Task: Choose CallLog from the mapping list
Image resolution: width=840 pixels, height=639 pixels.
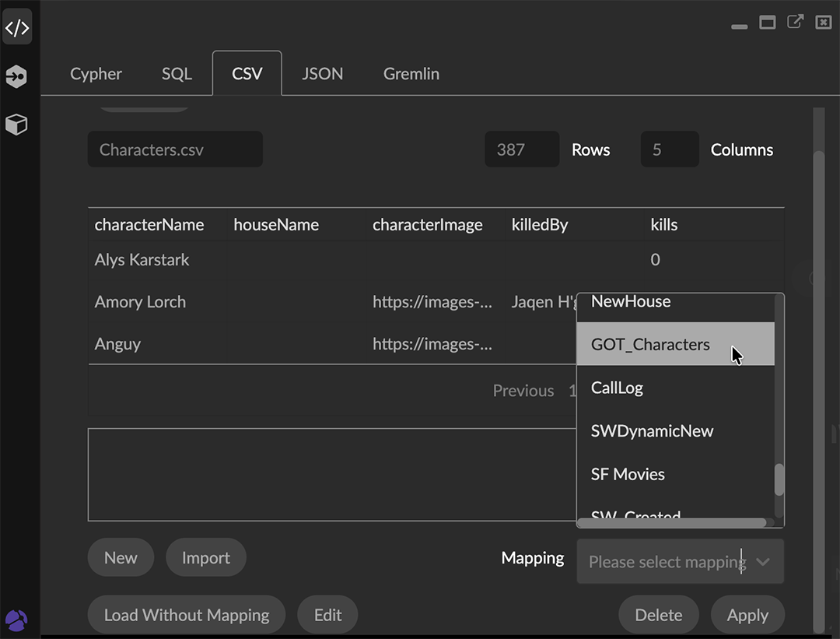Action: pos(617,387)
